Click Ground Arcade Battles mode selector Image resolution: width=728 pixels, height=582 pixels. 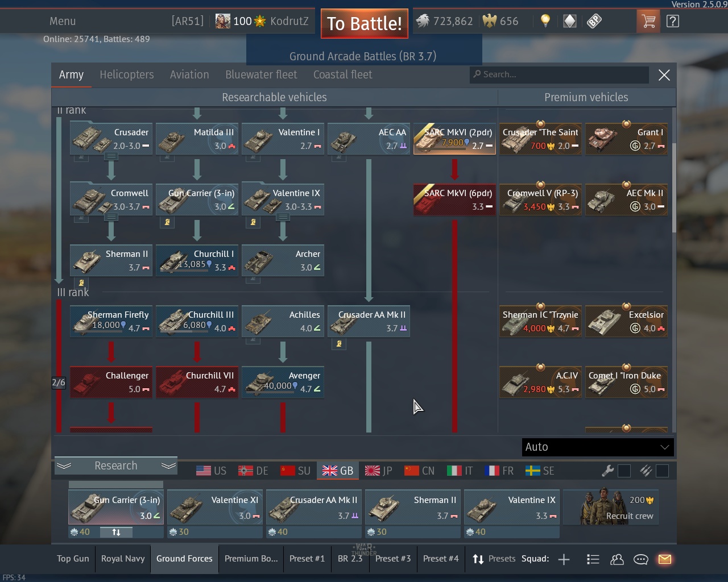(363, 56)
